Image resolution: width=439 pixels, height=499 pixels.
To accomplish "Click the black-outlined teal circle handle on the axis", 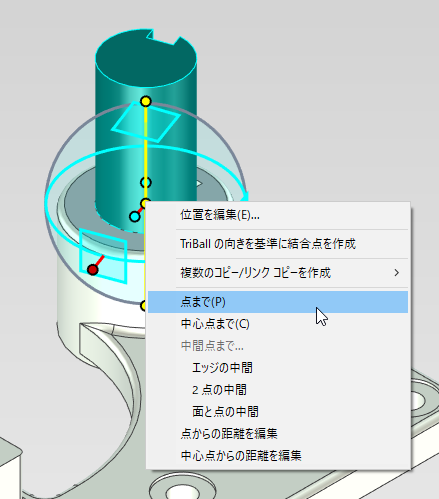I will click(146, 182).
